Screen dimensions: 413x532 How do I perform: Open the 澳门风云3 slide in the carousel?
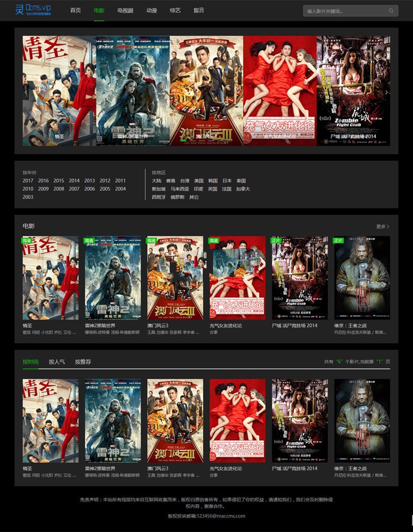coord(206,91)
